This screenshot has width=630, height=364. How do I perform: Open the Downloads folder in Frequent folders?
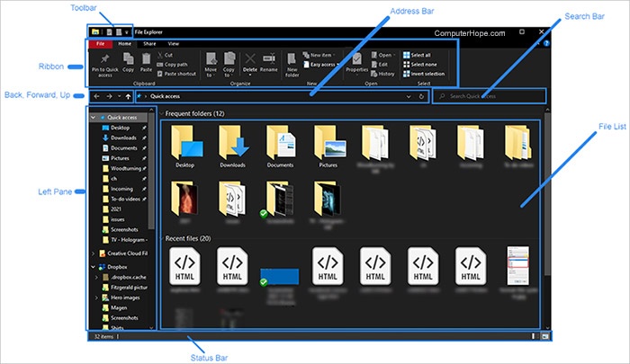(232, 146)
